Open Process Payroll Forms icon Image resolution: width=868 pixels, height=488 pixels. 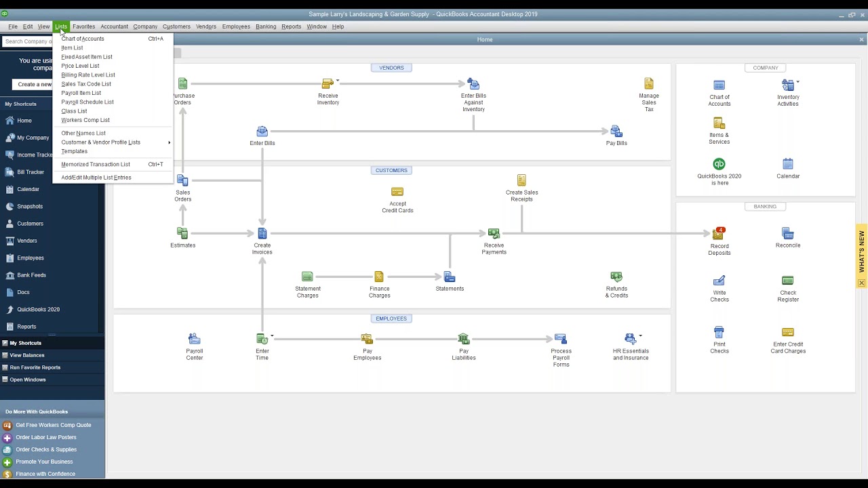(x=561, y=339)
